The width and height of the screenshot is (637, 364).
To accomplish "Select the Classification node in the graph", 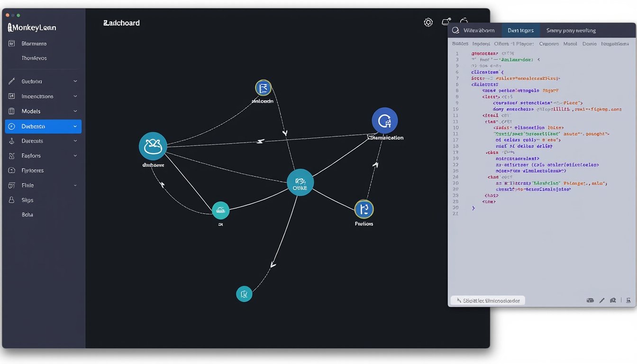I will coord(385,121).
